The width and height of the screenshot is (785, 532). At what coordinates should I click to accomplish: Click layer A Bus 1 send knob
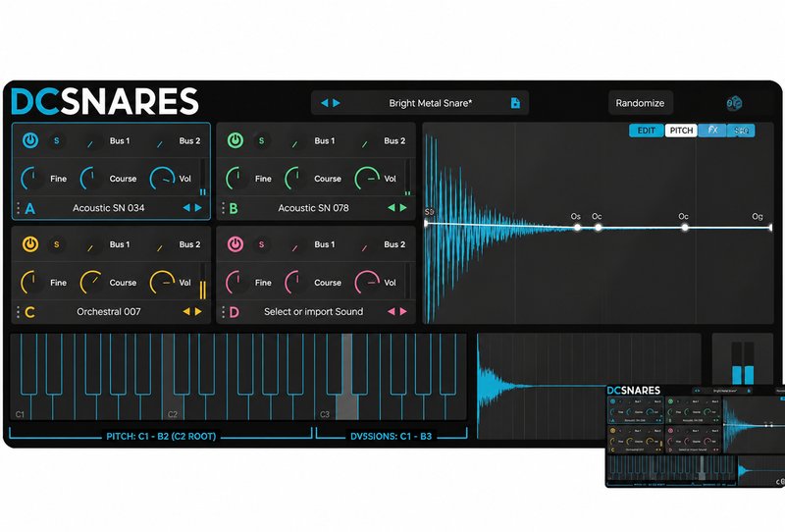(x=90, y=142)
